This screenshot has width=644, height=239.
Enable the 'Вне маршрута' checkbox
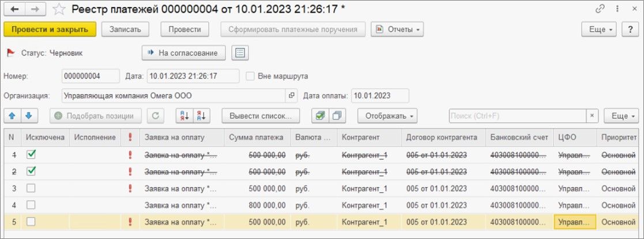(250, 76)
